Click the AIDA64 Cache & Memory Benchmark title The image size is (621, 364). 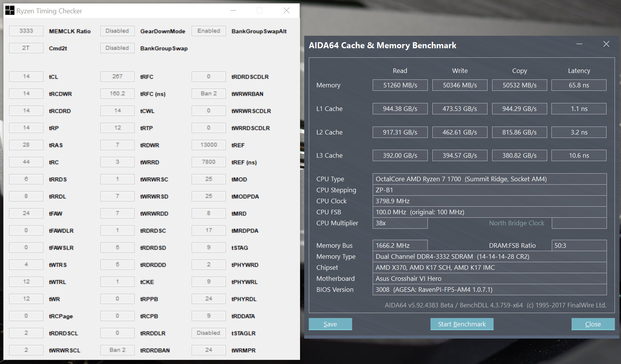(x=383, y=46)
